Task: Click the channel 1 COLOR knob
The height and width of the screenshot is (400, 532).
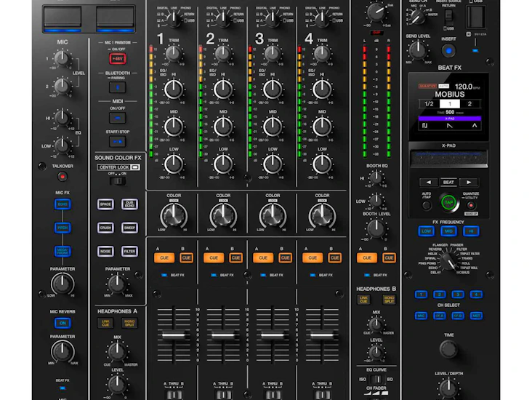Action: coord(174,215)
